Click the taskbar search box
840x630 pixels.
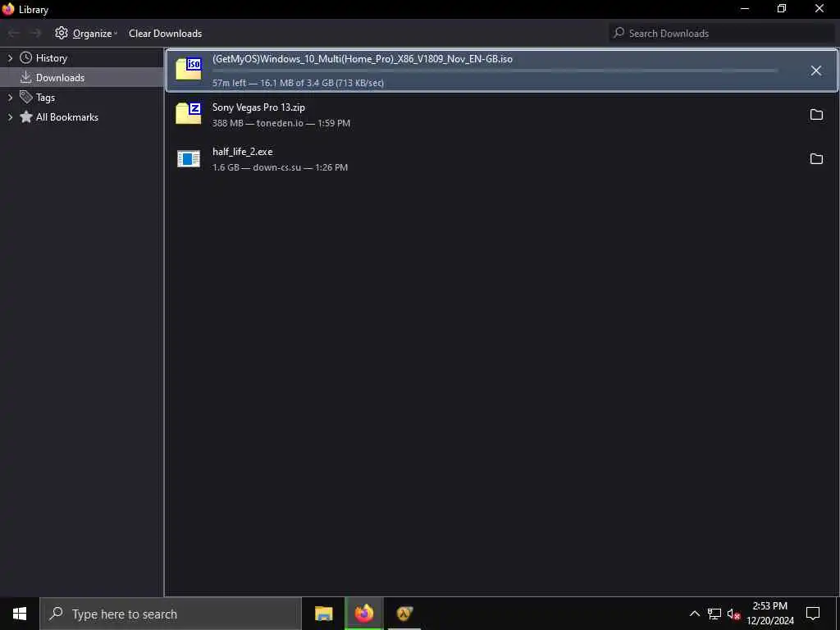coord(171,614)
